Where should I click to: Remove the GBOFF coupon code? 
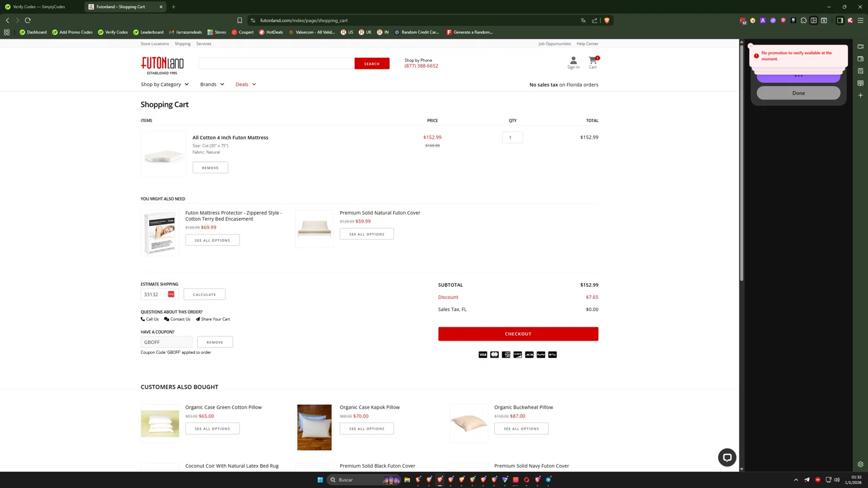[x=215, y=342]
